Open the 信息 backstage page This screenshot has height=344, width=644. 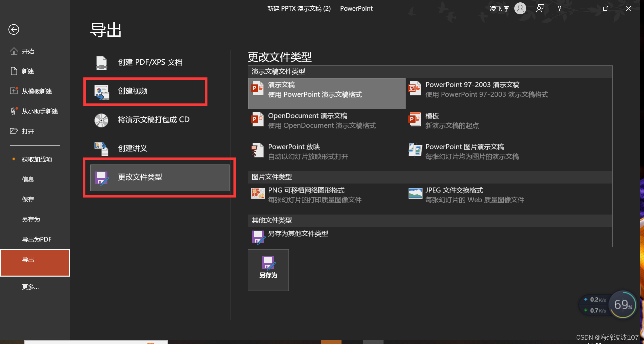click(x=35, y=179)
